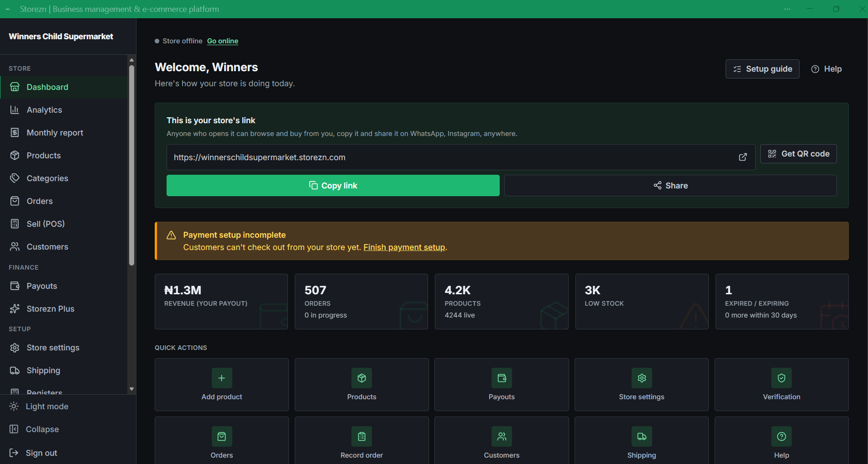Click the Analytics bar chart icon
This screenshot has height=464, width=868.
click(x=15, y=110)
